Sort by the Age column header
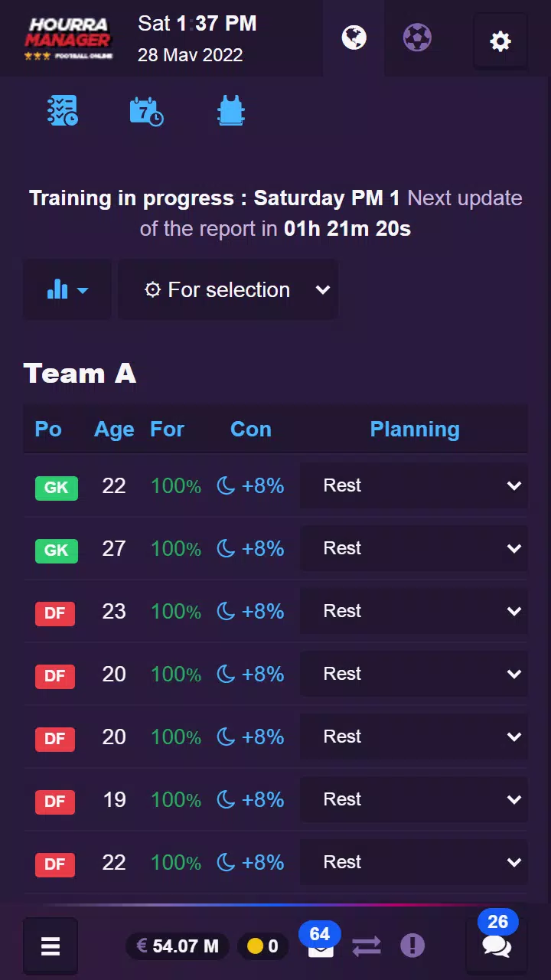 click(114, 430)
